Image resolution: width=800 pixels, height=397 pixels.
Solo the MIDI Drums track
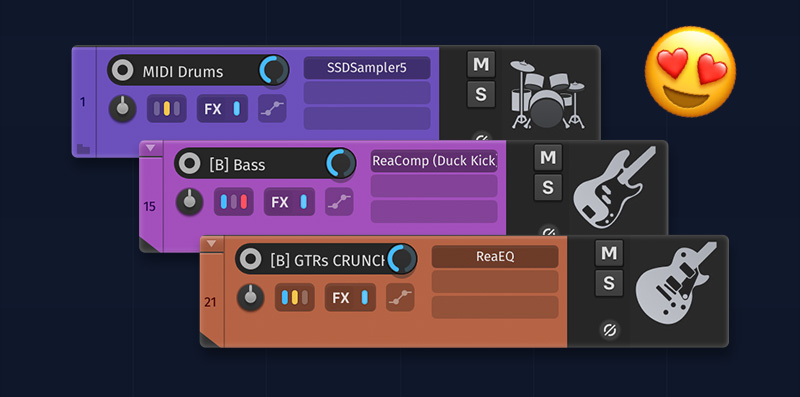click(x=481, y=94)
